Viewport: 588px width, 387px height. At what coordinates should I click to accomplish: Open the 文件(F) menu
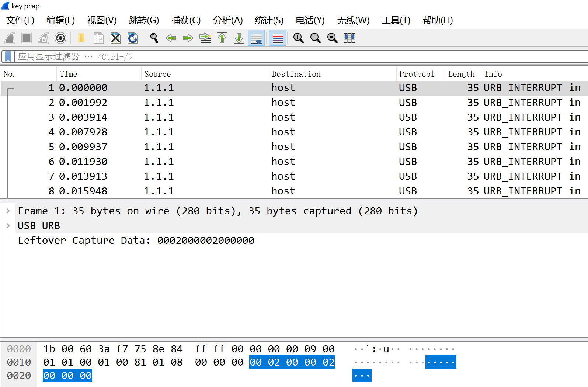pyautogui.click(x=20, y=20)
